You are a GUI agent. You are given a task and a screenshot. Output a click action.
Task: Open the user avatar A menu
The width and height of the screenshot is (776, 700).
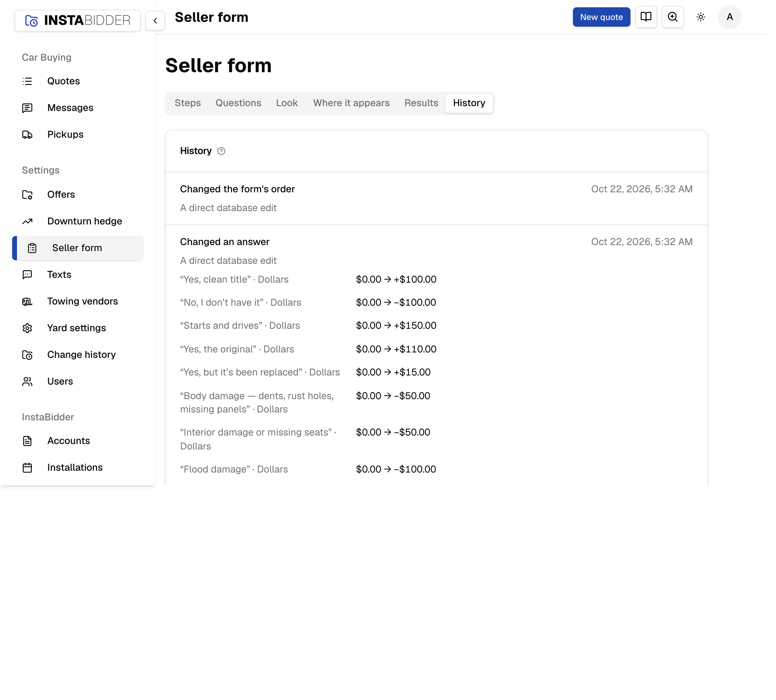(x=730, y=17)
